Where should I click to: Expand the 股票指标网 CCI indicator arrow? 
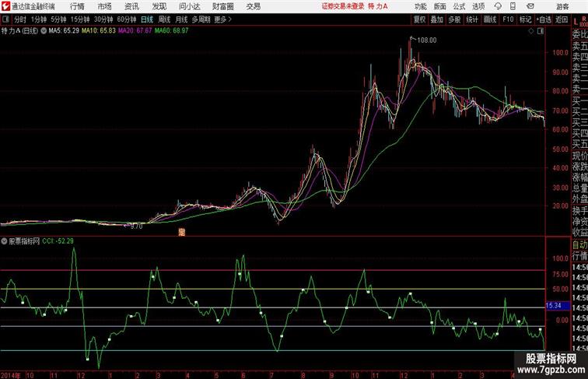click(4, 241)
